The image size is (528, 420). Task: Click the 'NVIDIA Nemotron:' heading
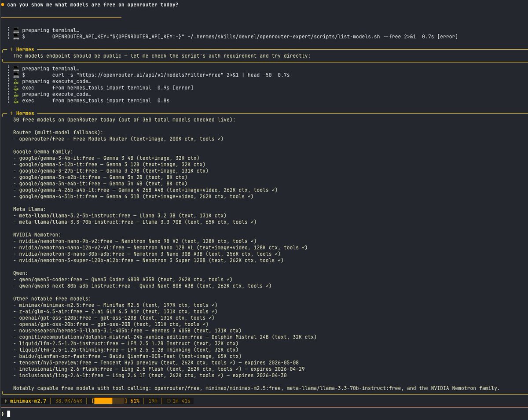[37, 235]
